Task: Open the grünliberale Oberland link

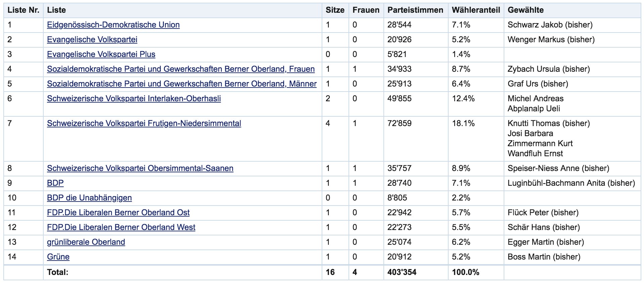Action: tap(86, 242)
